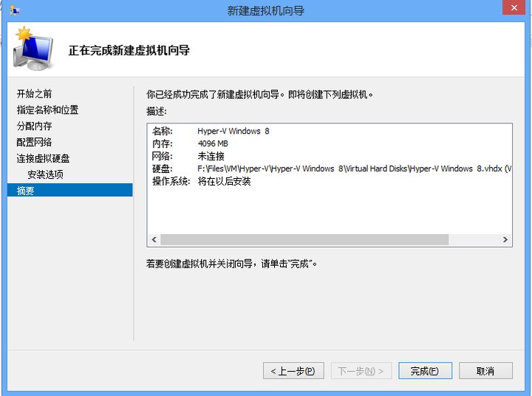Click the "操作系统:" label in description

pos(171,181)
